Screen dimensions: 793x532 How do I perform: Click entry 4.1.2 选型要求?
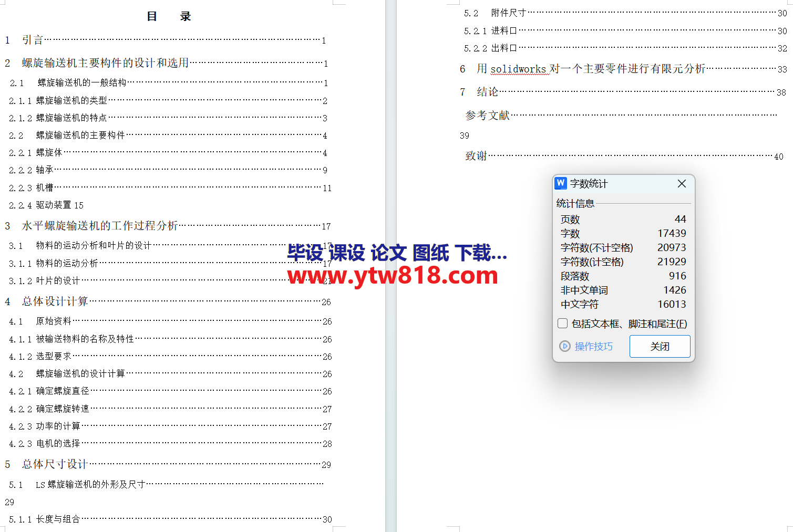170,356
